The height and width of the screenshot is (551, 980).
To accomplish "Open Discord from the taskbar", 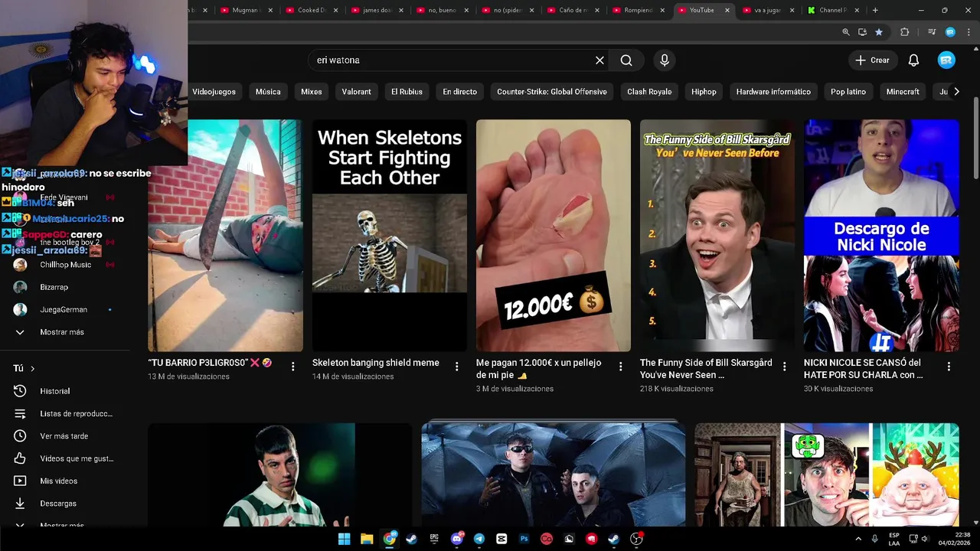I will [457, 539].
